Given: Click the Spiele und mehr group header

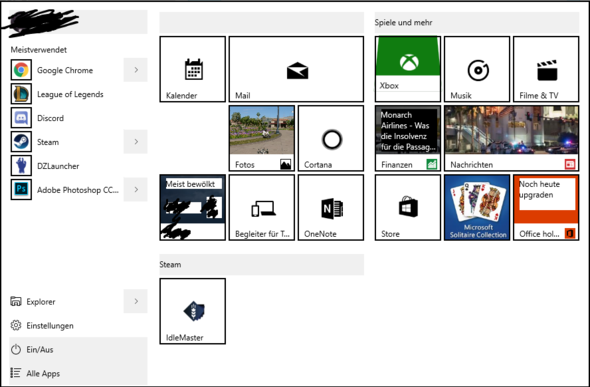Looking at the screenshot, I should (477, 23).
